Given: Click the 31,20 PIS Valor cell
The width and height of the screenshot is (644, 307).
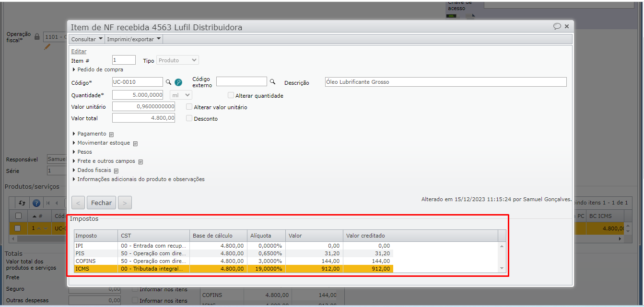Looking at the screenshot, I should pos(315,253).
